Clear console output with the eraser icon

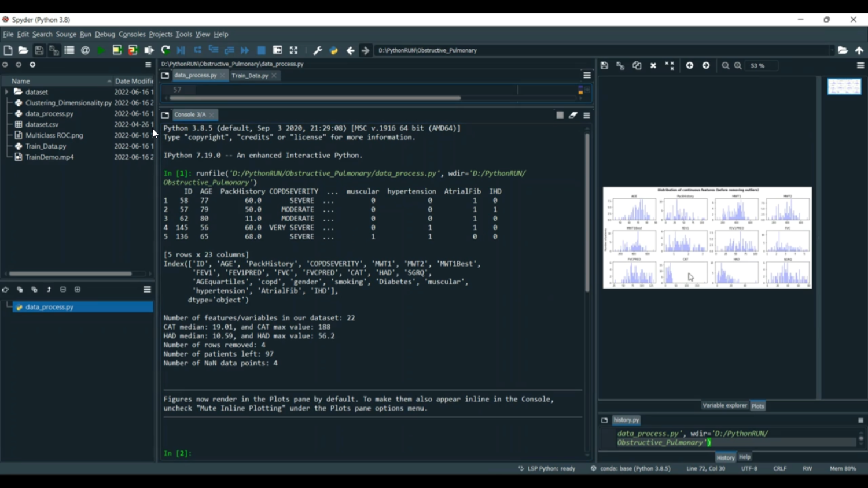(573, 115)
